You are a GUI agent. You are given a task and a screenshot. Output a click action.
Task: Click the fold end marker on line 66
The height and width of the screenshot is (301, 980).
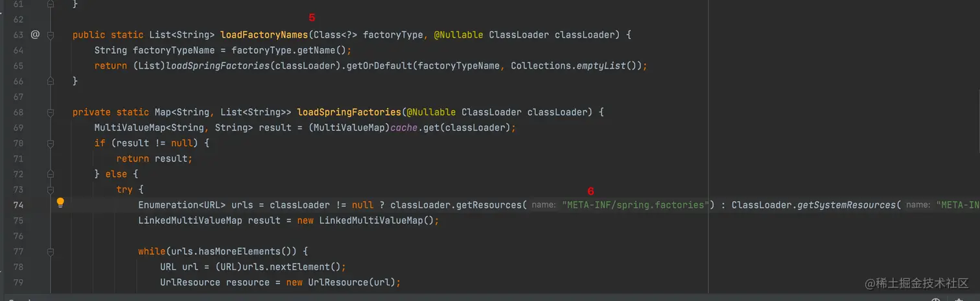pos(51,81)
